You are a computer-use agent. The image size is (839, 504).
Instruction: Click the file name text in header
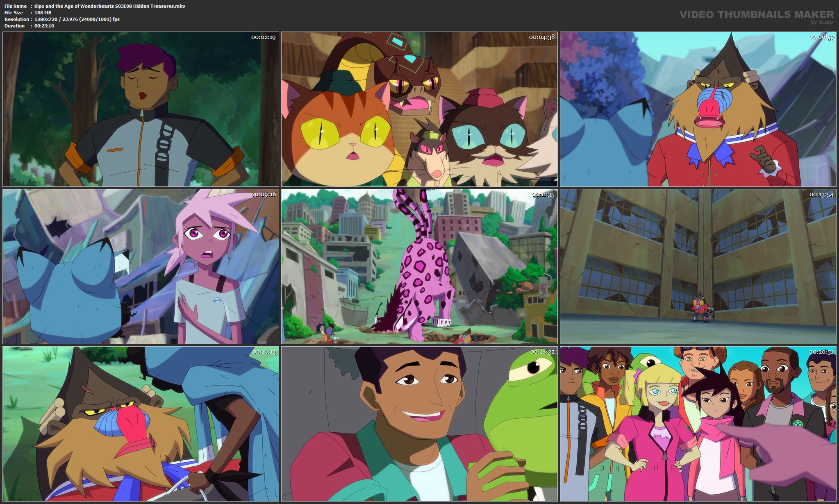(110, 6)
